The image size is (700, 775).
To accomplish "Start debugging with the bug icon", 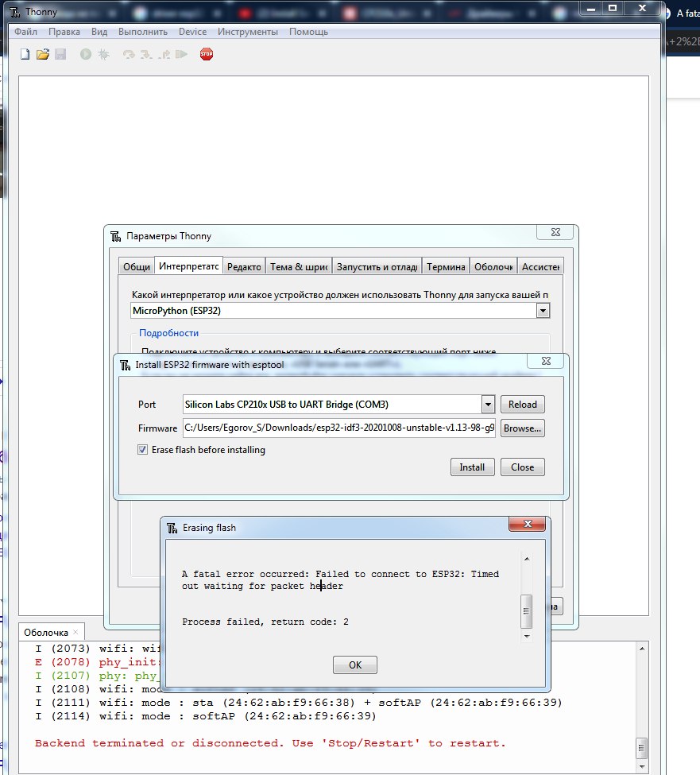I will coord(103,54).
